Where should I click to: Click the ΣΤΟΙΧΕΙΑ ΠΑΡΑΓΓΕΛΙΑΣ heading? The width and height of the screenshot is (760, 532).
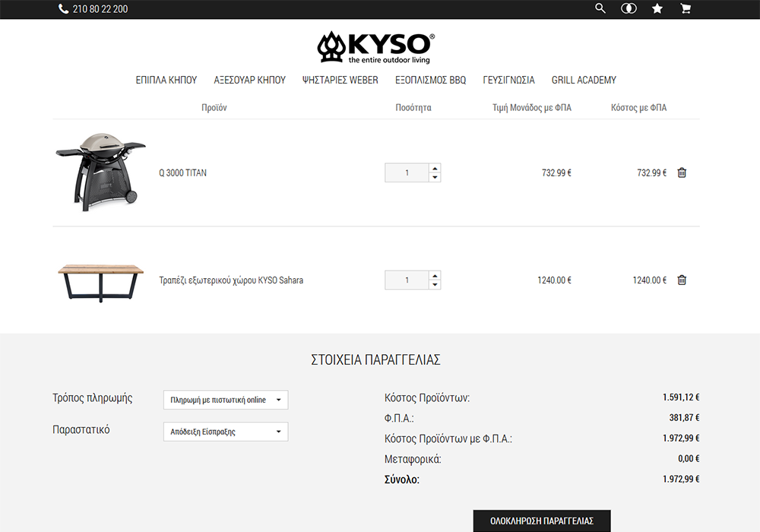pos(375,359)
